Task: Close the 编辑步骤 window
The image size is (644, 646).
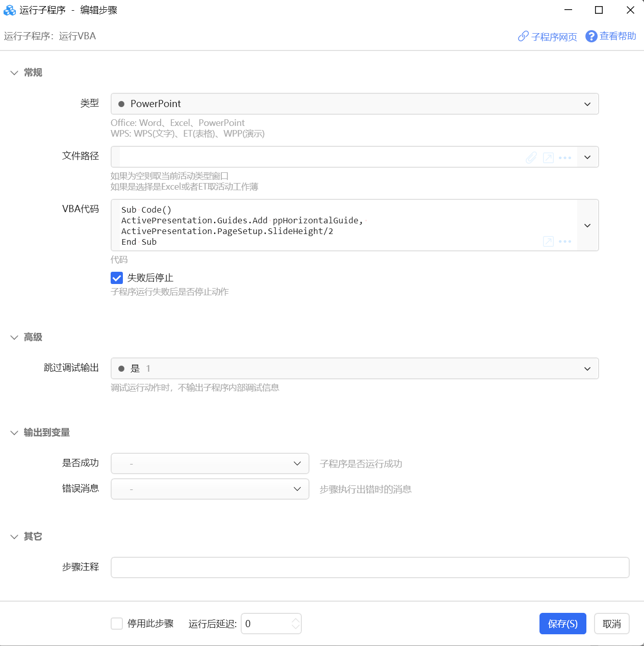Action: (x=630, y=10)
